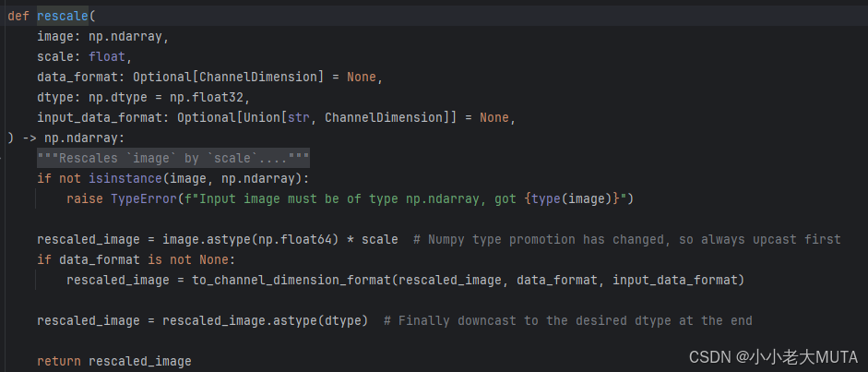868x372 pixels.
Task: Click "rescaled_image.astype(dtype)" expression
Action: click(266, 321)
